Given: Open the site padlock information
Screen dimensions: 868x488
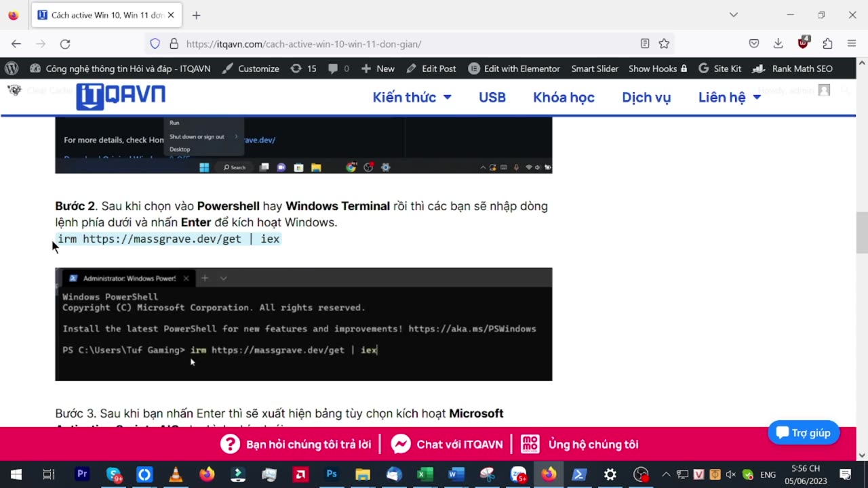Looking at the screenshot, I should (x=174, y=43).
